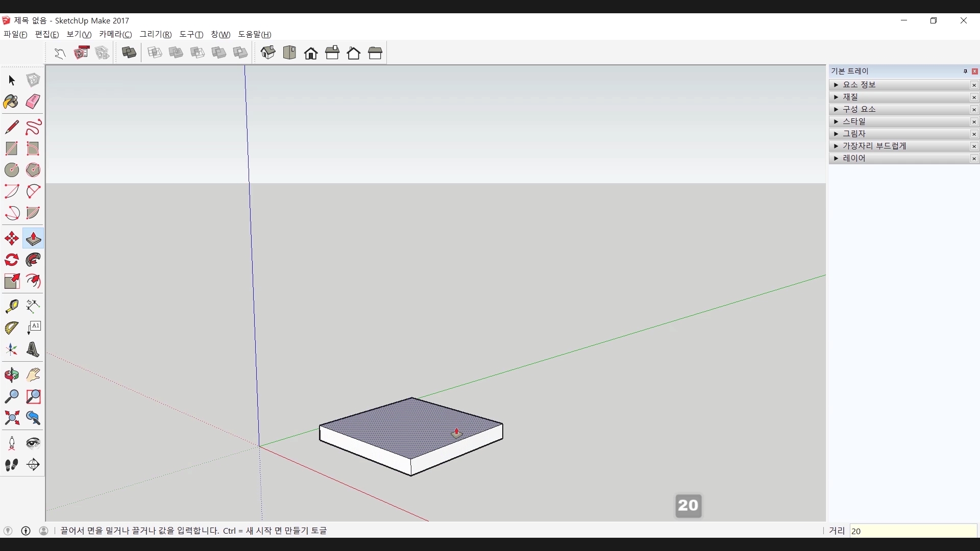Pin the default tray panel

tap(965, 71)
